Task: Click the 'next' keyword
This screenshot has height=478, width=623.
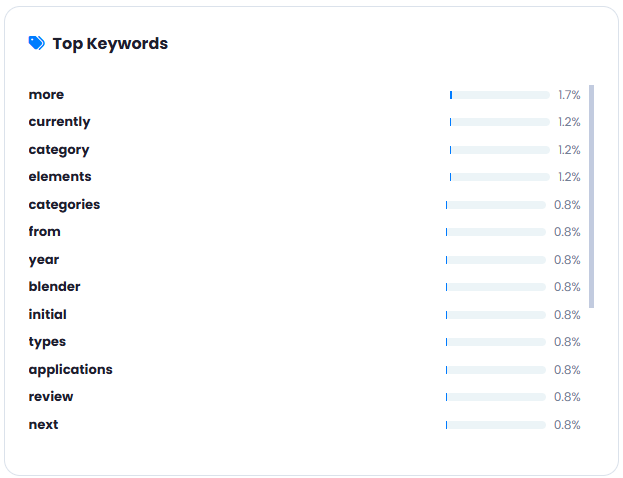Action: (x=43, y=425)
